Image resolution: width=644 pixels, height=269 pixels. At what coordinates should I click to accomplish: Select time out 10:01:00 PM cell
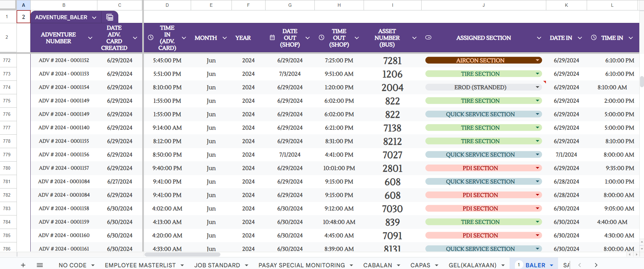tap(339, 168)
